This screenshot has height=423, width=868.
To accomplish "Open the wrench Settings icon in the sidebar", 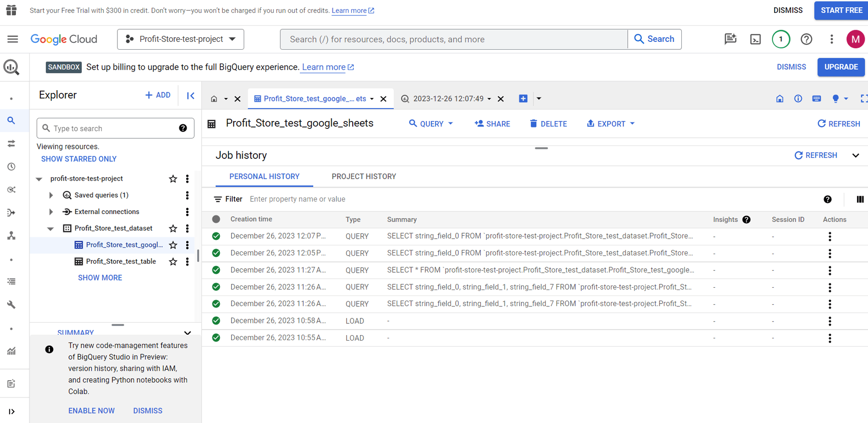I will [x=11, y=305].
